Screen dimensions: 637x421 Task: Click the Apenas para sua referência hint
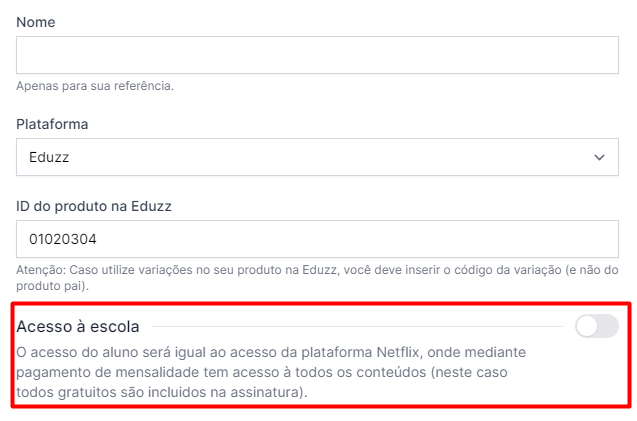click(95, 86)
